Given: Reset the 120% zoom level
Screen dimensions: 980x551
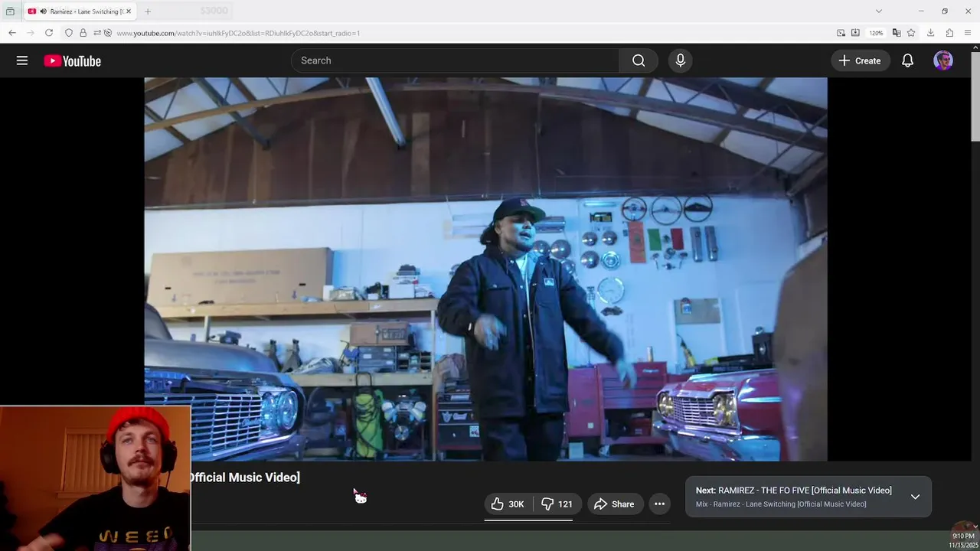Looking at the screenshot, I should pos(876,33).
